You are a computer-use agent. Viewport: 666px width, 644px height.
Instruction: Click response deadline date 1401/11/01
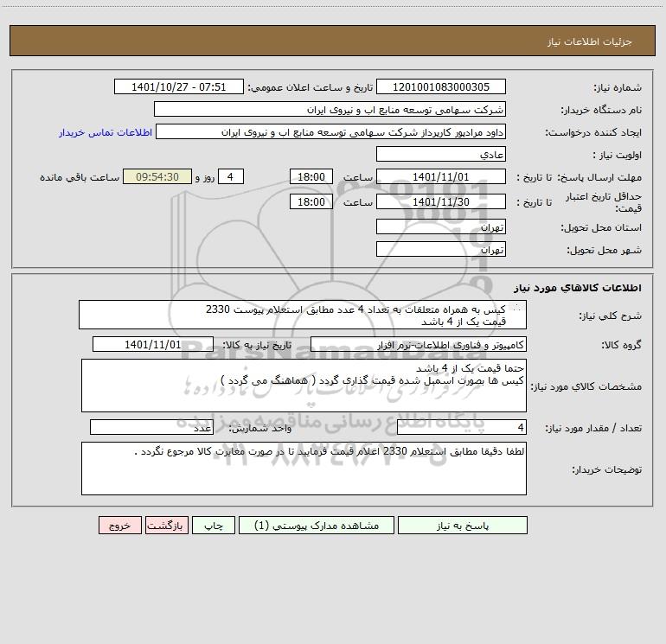(x=441, y=177)
